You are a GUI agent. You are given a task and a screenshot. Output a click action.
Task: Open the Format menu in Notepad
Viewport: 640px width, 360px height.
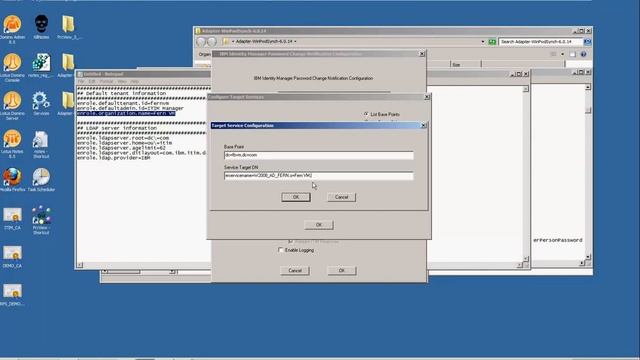click(106, 81)
